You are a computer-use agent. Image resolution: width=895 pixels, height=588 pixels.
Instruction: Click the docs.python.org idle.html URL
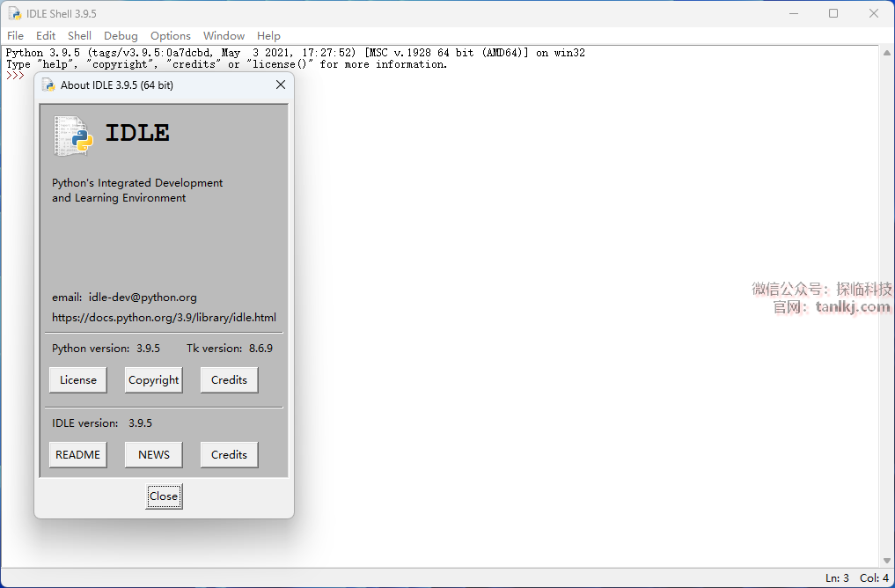pos(164,318)
